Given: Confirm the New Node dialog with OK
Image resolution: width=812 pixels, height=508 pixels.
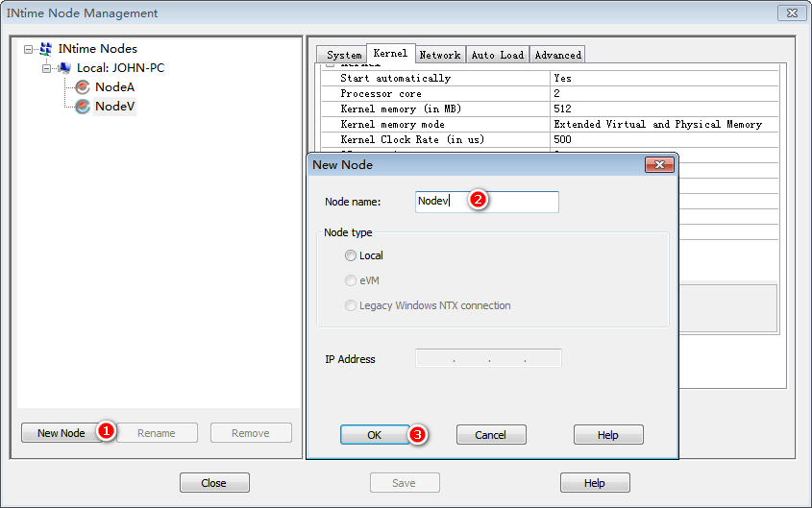Looking at the screenshot, I should (375, 435).
